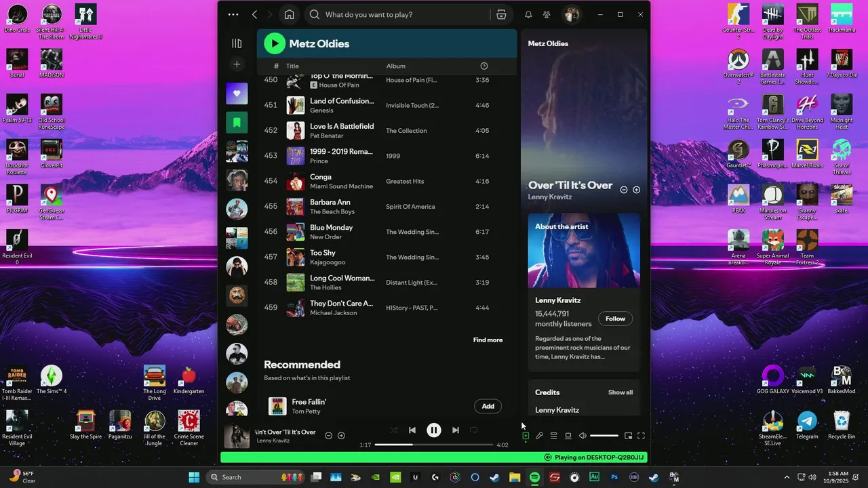Open the user profile avatar menu
868x488 pixels.
(x=572, y=14)
